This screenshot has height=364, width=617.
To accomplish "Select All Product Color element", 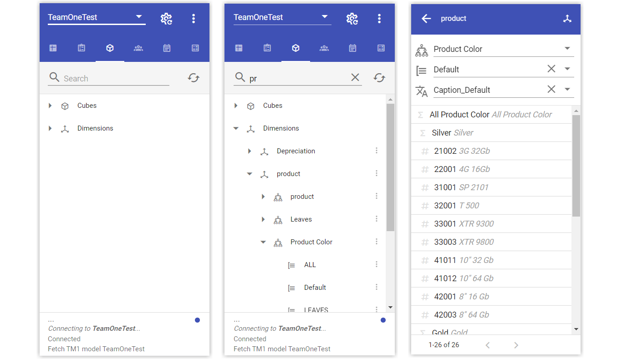I will click(491, 115).
